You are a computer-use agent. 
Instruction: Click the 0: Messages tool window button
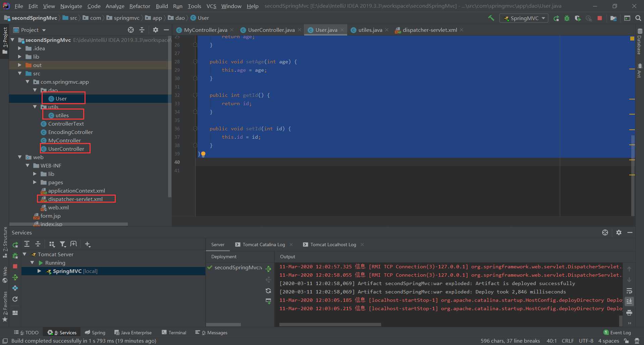pos(211,333)
